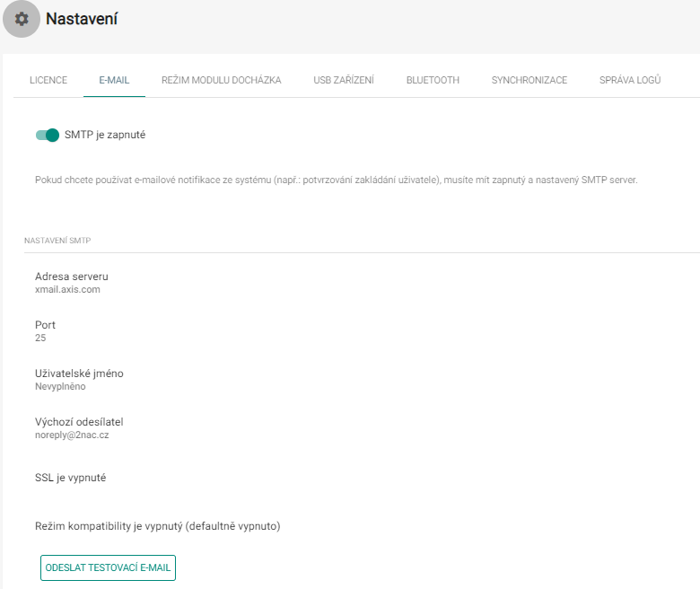
Task: Click the SSL je vypnuté setting
Action: point(71,478)
